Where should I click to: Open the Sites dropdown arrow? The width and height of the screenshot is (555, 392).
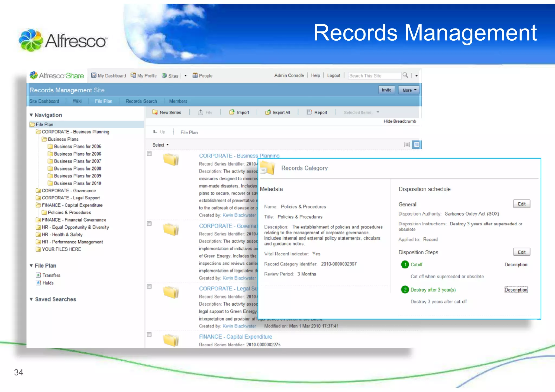pos(186,76)
